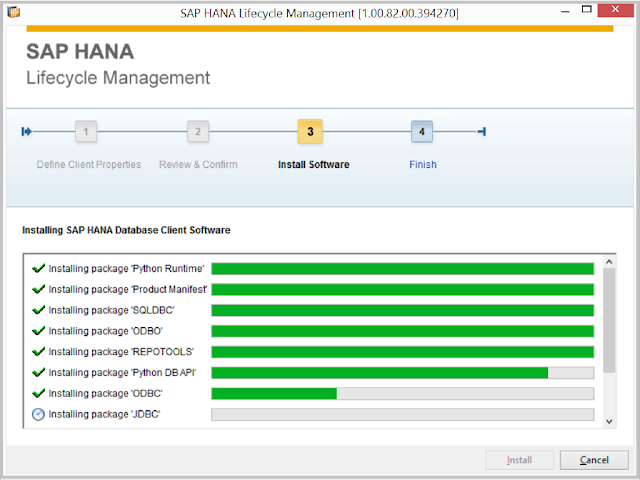Click the wizard end marker icon

point(482,131)
